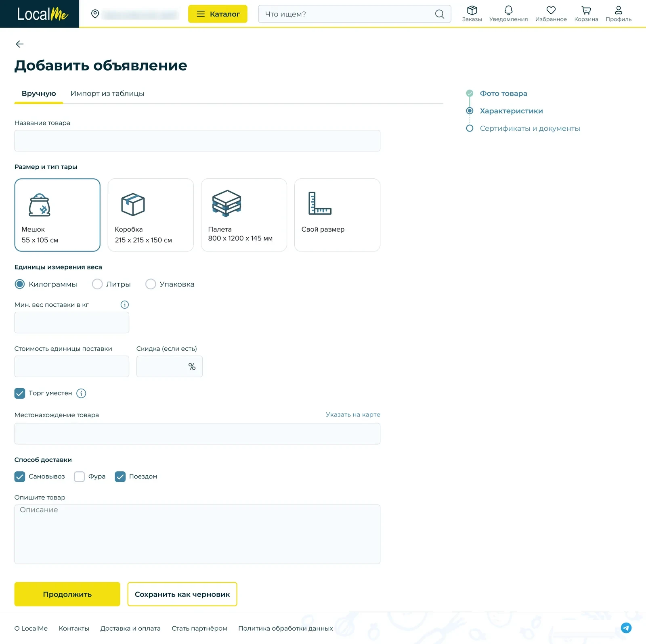Click info icon next to Торг уместен
This screenshot has height=644, width=646.
coord(81,393)
